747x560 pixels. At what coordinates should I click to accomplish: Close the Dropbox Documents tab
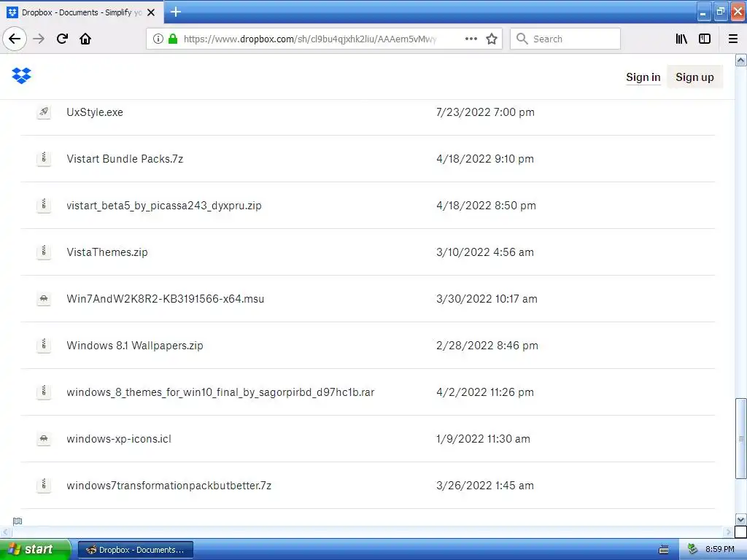[151, 12]
